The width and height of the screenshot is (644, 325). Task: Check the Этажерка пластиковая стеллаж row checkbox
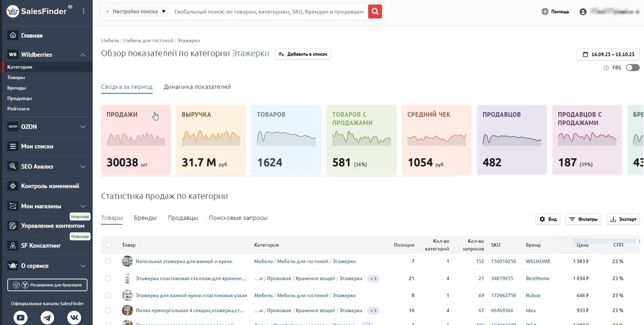click(108, 278)
